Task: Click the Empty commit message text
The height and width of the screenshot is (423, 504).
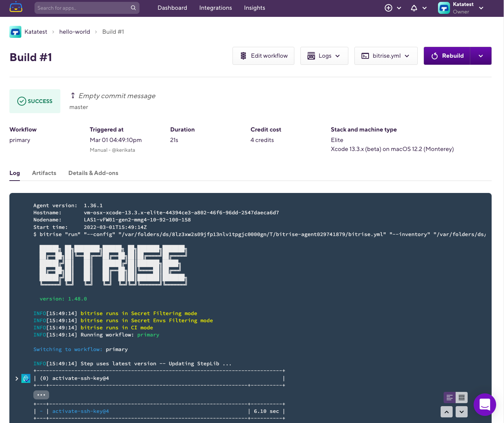Action: click(x=117, y=96)
